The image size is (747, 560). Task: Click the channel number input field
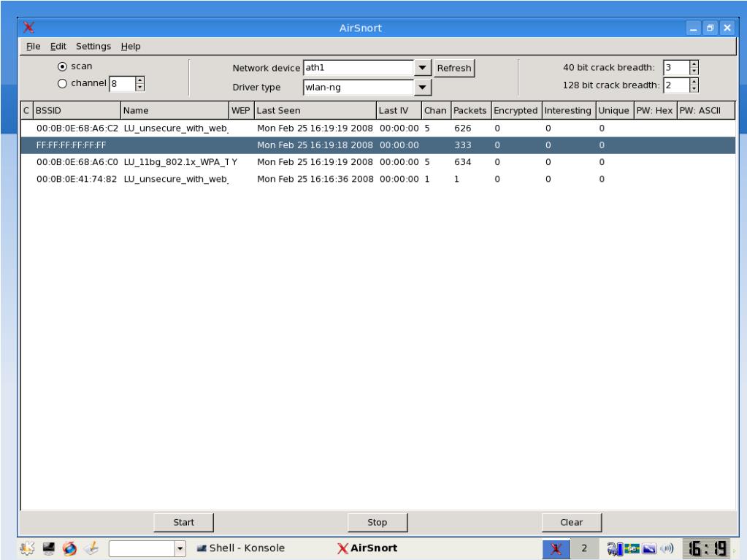pos(122,84)
